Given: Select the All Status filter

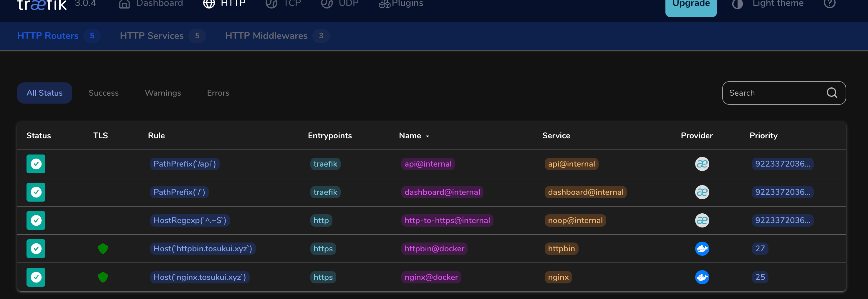Looking at the screenshot, I should (44, 93).
